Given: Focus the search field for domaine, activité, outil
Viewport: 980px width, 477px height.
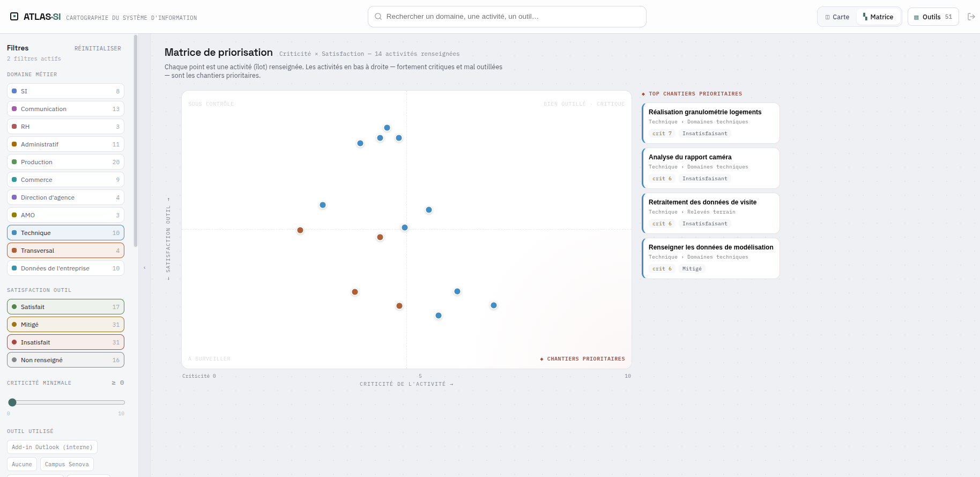Looking at the screenshot, I should pyautogui.click(x=507, y=17).
